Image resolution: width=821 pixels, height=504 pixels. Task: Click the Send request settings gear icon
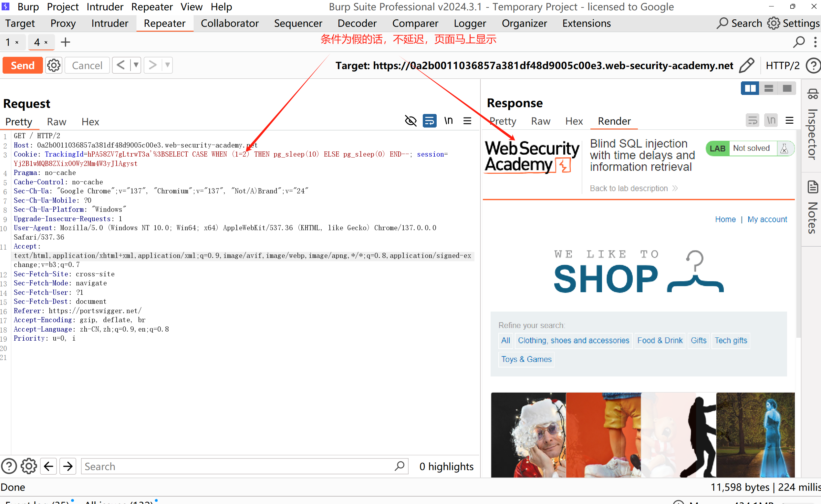coord(54,65)
